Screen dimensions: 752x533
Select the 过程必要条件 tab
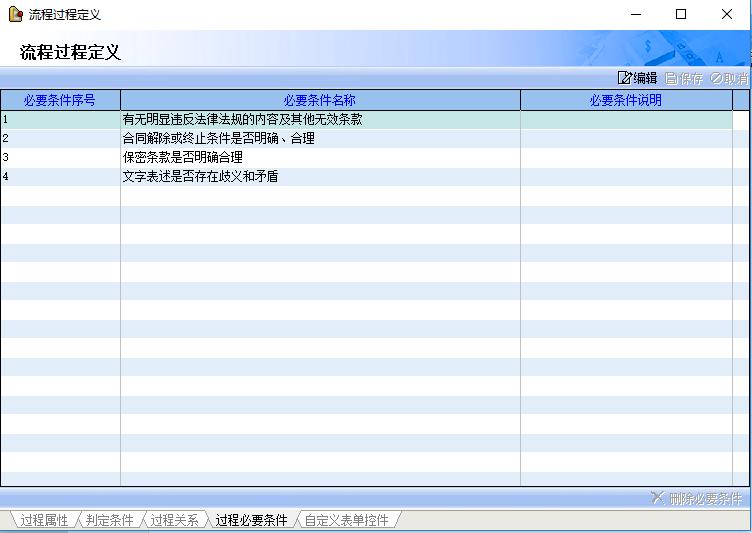pos(251,520)
